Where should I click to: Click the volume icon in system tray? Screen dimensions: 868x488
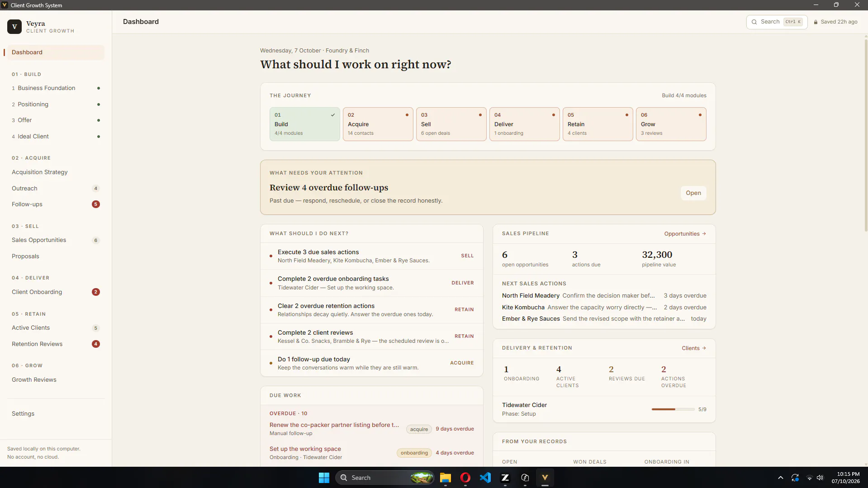(820, 478)
